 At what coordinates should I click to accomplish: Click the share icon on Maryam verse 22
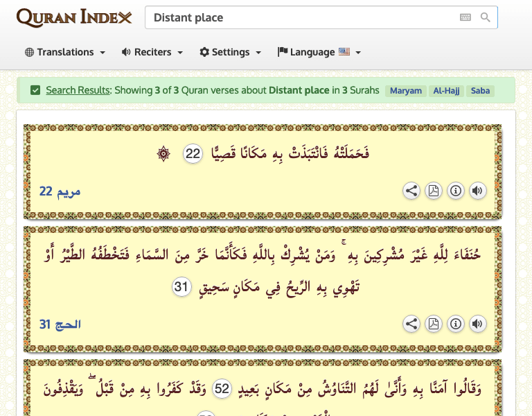click(x=411, y=191)
